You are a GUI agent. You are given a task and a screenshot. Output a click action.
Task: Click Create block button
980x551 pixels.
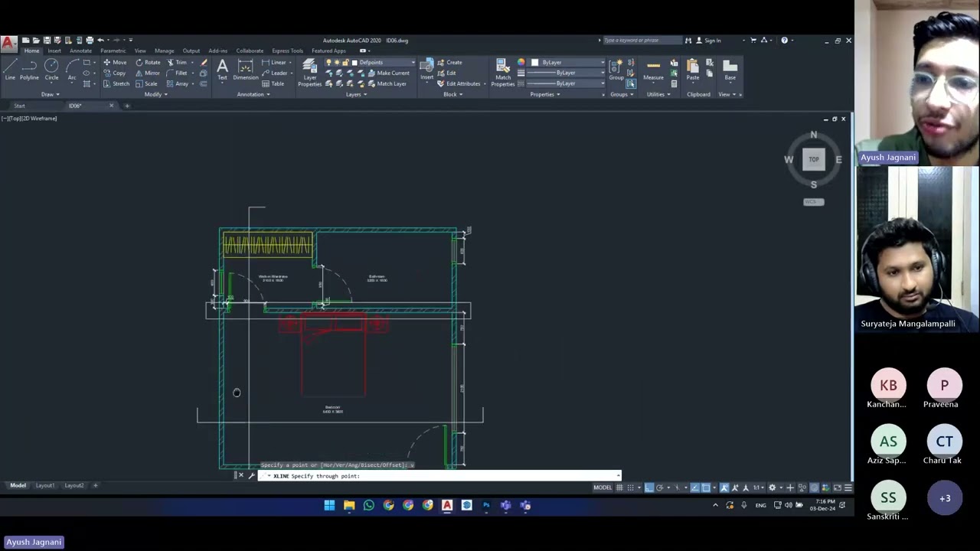click(x=449, y=63)
